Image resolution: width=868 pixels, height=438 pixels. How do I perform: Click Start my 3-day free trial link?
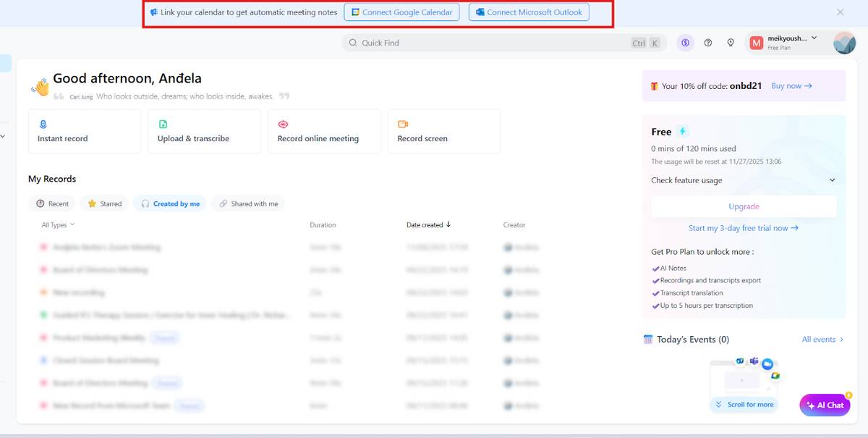pos(743,228)
